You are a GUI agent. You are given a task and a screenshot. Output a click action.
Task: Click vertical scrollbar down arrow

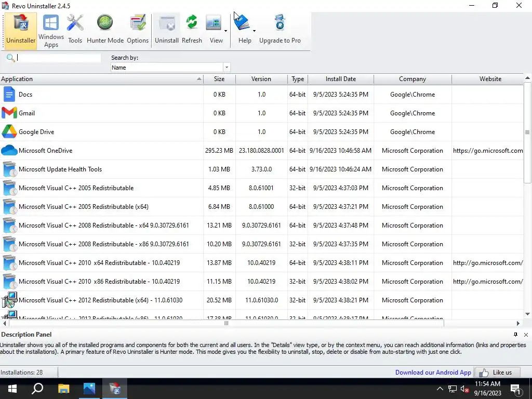[527, 314]
